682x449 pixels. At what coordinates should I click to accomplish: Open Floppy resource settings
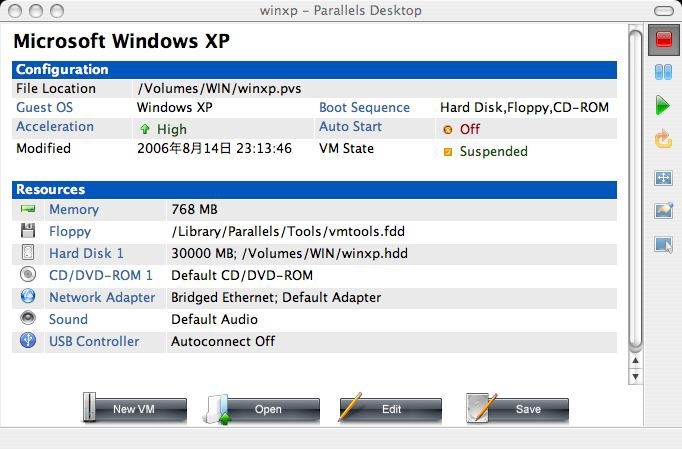(x=70, y=231)
